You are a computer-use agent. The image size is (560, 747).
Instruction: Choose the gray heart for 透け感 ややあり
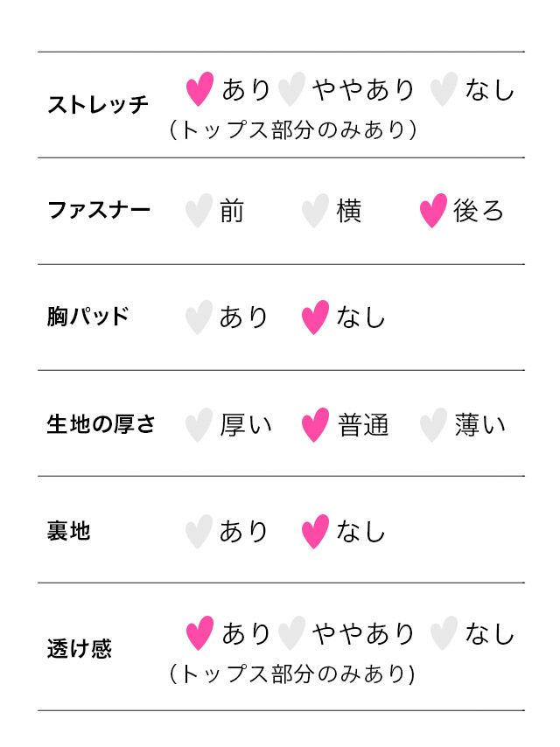[291, 633]
